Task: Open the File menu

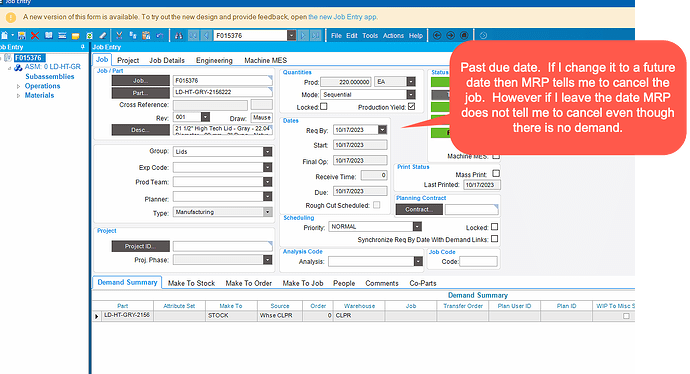Action: point(336,36)
